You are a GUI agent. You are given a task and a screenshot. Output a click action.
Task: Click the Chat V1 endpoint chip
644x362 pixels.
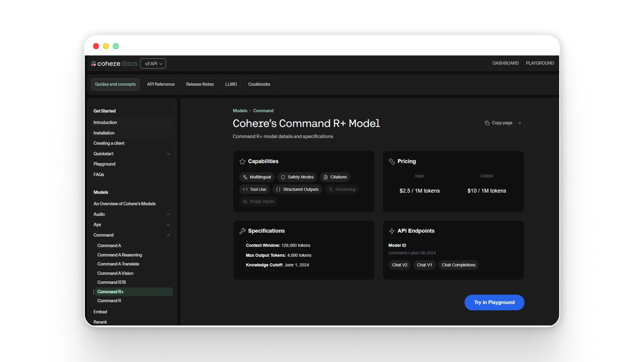click(424, 265)
